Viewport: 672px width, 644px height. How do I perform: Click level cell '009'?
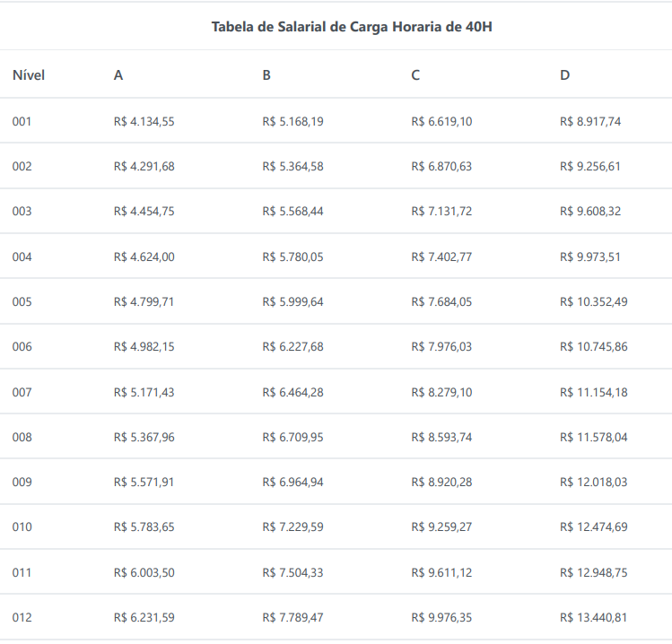[x=22, y=482]
